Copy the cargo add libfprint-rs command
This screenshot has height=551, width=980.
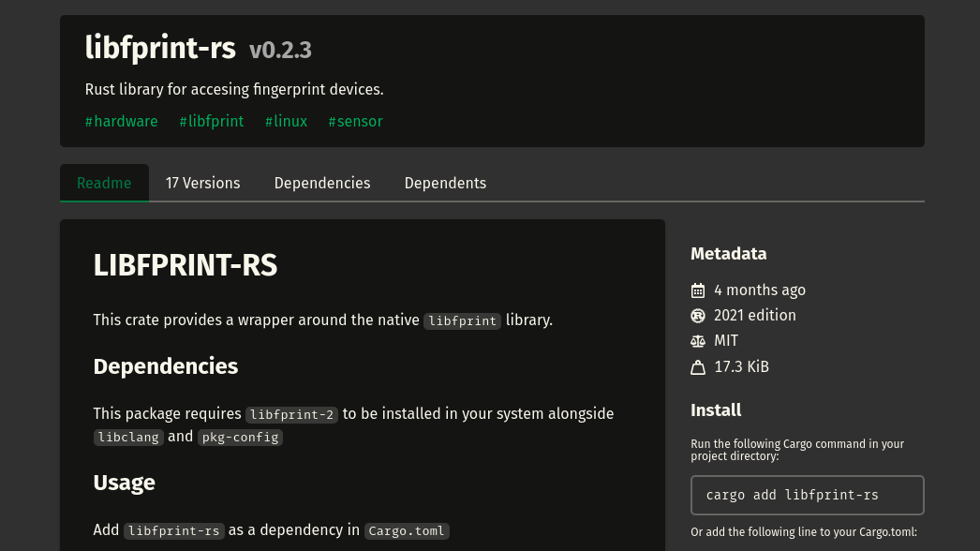click(807, 495)
